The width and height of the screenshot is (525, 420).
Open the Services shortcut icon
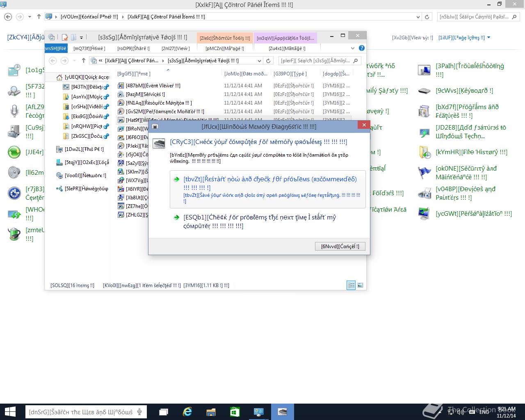pos(121,94)
